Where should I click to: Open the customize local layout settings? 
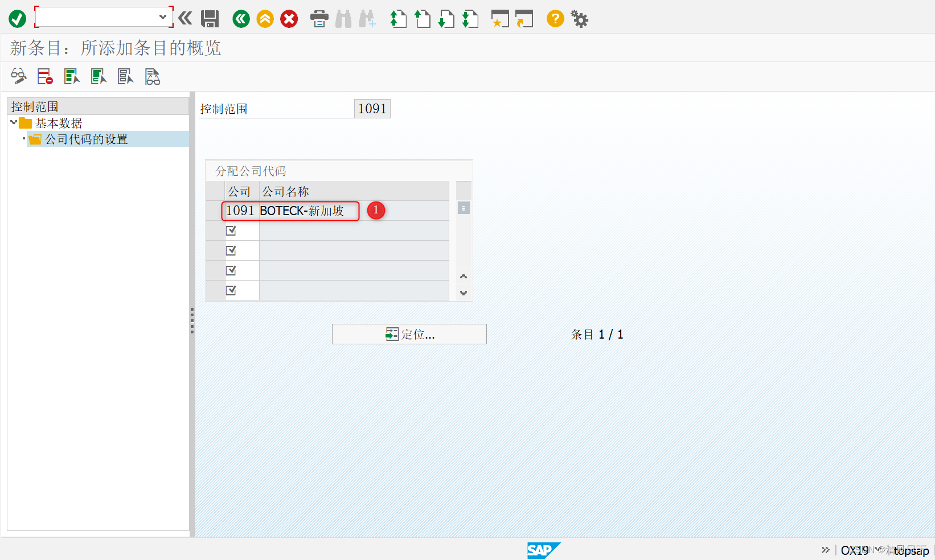click(x=579, y=19)
